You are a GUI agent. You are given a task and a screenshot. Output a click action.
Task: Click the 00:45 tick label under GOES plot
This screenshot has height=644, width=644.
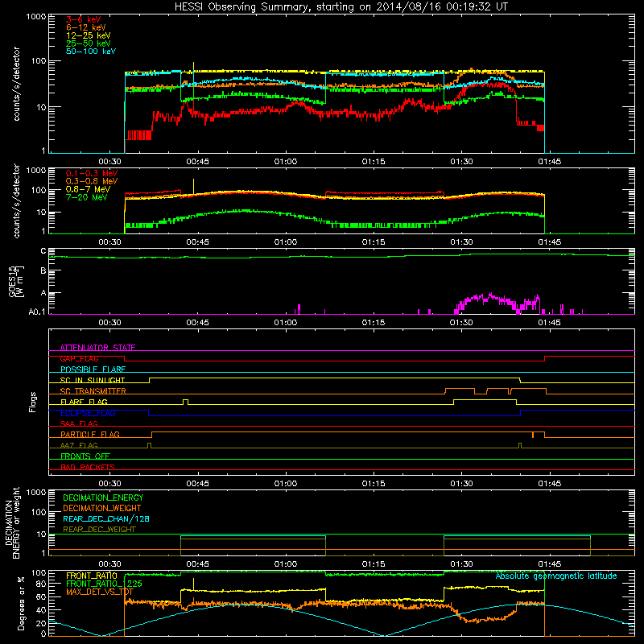pyautogui.click(x=197, y=323)
